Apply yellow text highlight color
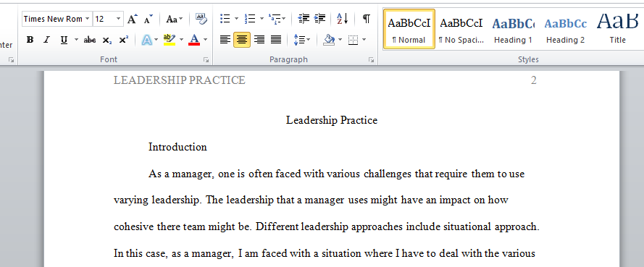 [x=170, y=40]
